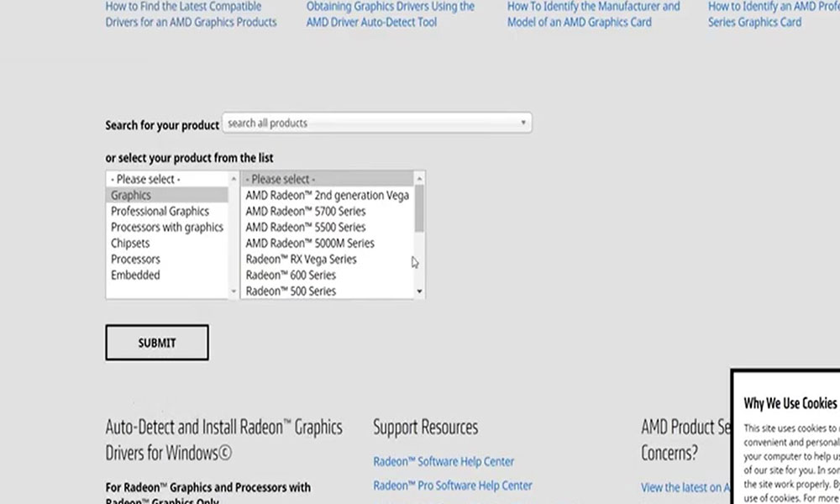Choose AMD Radeon 5700 Series

click(328, 211)
